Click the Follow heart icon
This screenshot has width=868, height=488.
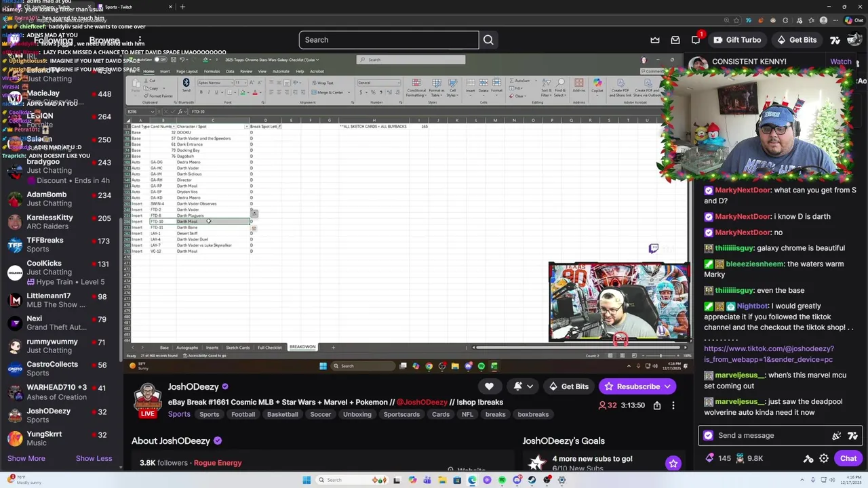point(489,386)
